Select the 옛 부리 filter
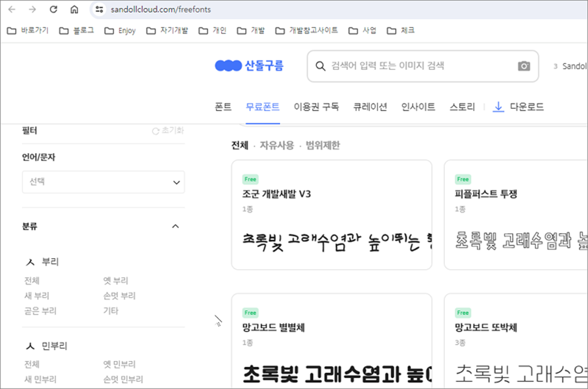This screenshot has width=588, height=389. coord(116,281)
